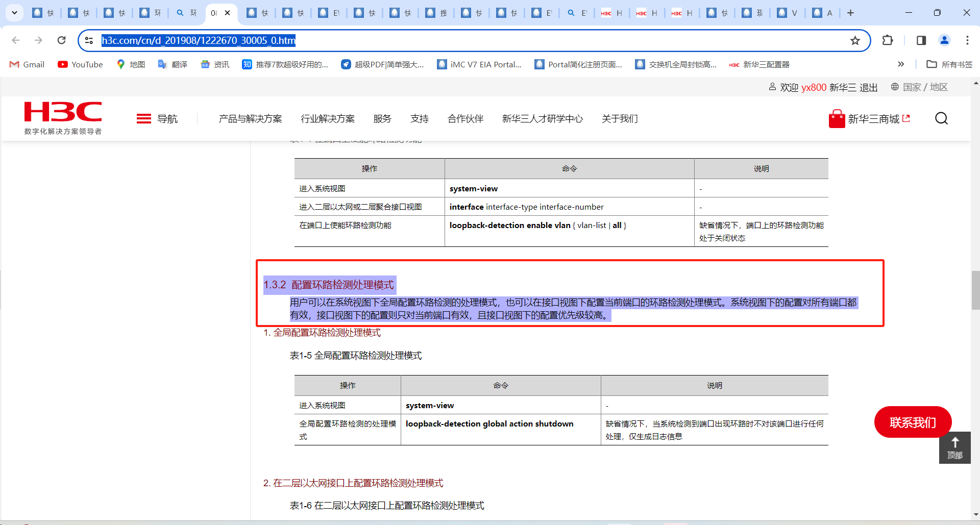Open the 关于我们 menu
This screenshot has width=980, height=525.
[x=620, y=119]
